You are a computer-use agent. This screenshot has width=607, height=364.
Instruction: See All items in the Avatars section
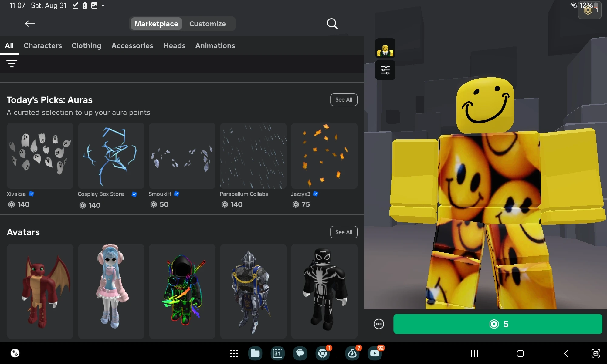pos(344,232)
